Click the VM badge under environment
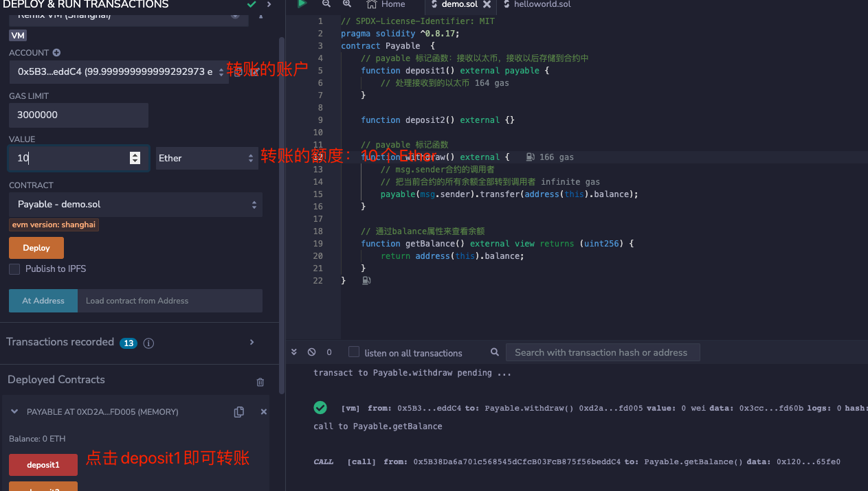The image size is (868, 491). [x=18, y=35]
